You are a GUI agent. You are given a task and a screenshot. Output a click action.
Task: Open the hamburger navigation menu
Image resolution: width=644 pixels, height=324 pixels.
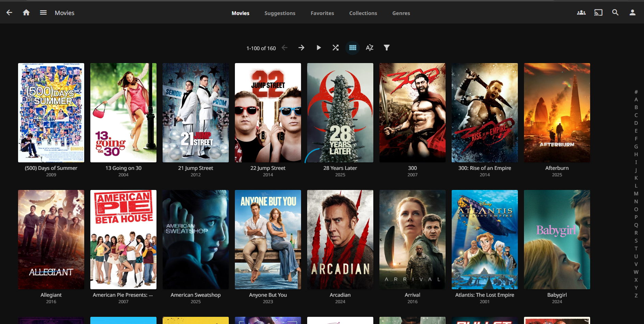click(x=43, y=13)
